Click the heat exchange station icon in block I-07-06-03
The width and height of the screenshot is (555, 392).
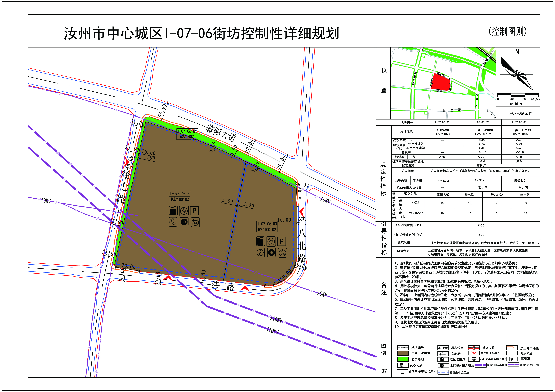coord(260,253)
